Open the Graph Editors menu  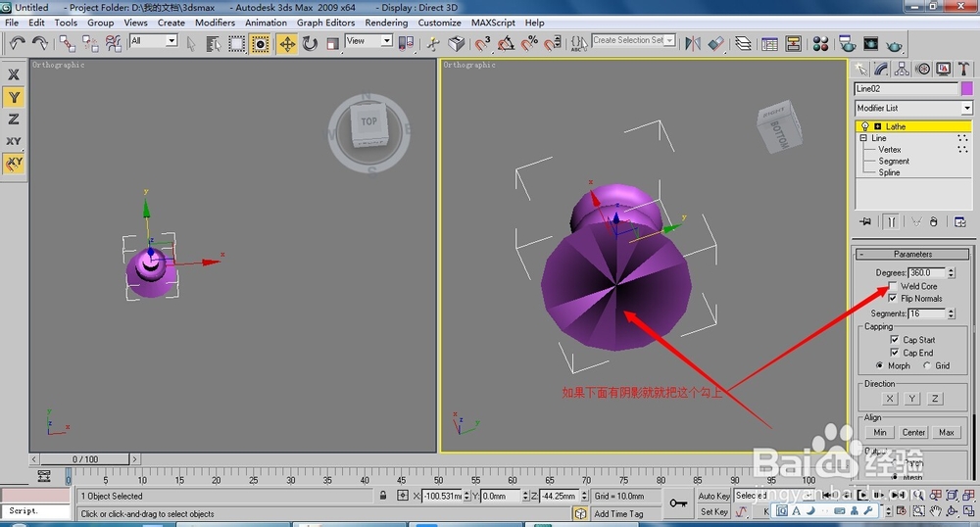325,23
